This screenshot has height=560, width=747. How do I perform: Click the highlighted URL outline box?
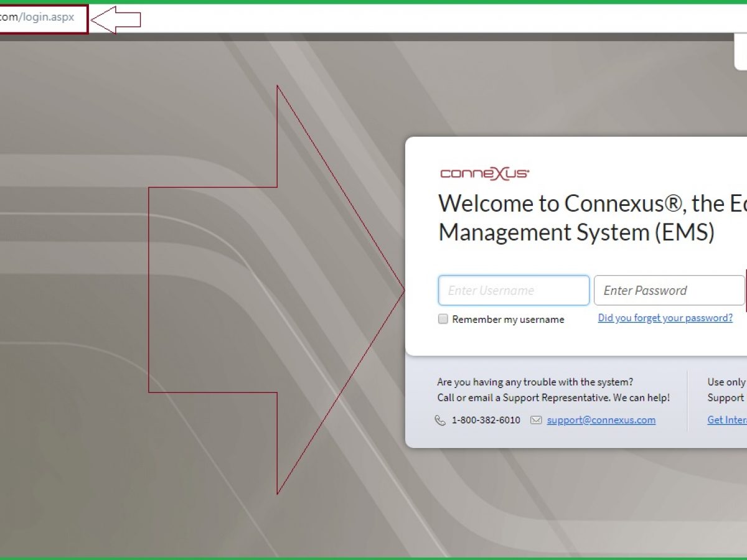pos(44,19)
